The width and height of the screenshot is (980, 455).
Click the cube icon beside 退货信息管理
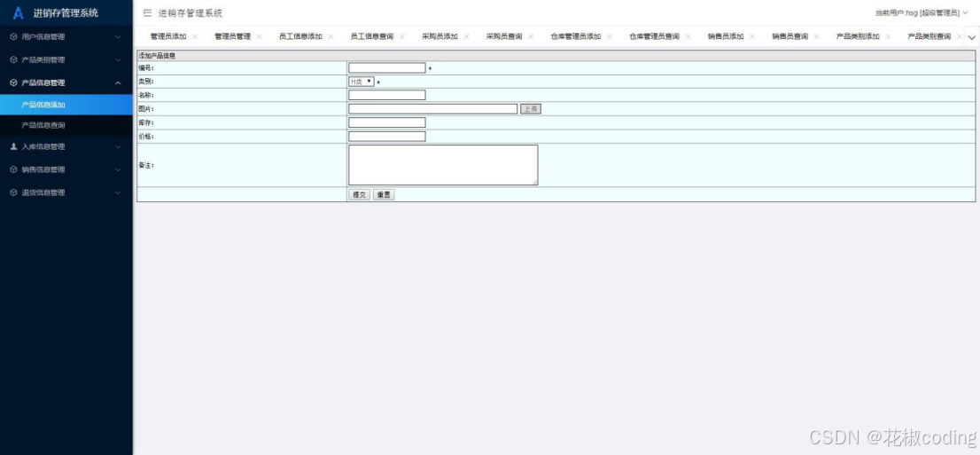coord(14,192)
